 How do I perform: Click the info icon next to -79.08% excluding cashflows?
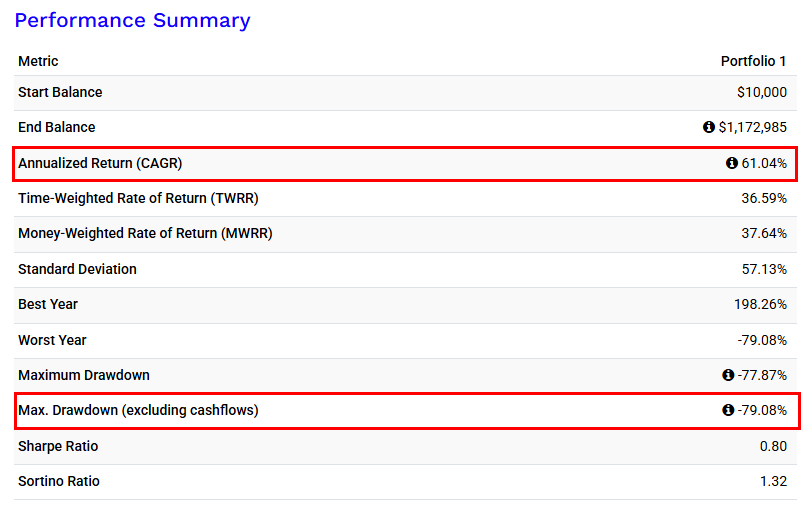click(727, 410)
